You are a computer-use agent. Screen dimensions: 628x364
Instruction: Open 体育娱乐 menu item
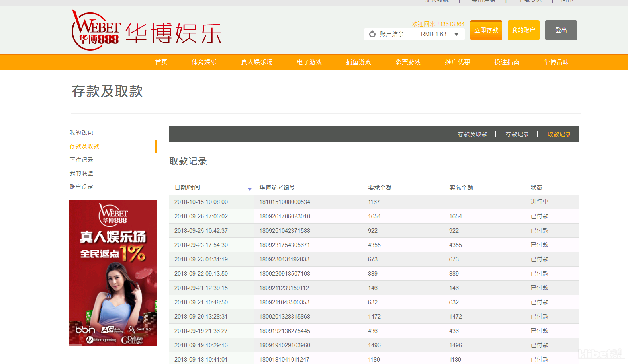[x=204, y=62]
